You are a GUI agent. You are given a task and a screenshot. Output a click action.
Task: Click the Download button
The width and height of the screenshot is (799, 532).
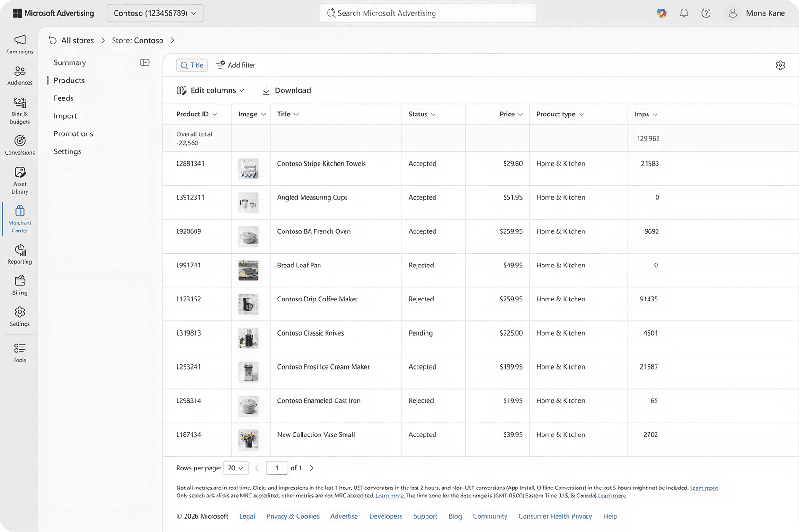pyautogui.click(x=286, y=90)
